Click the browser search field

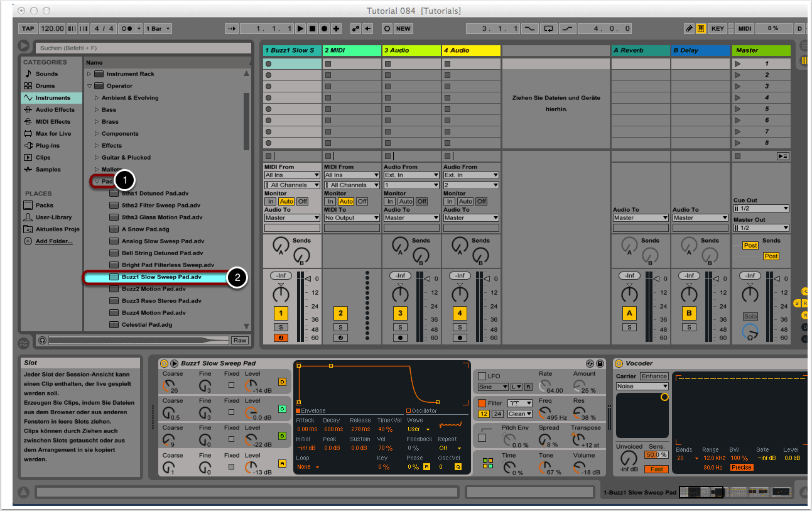click(x=143, y=48)
